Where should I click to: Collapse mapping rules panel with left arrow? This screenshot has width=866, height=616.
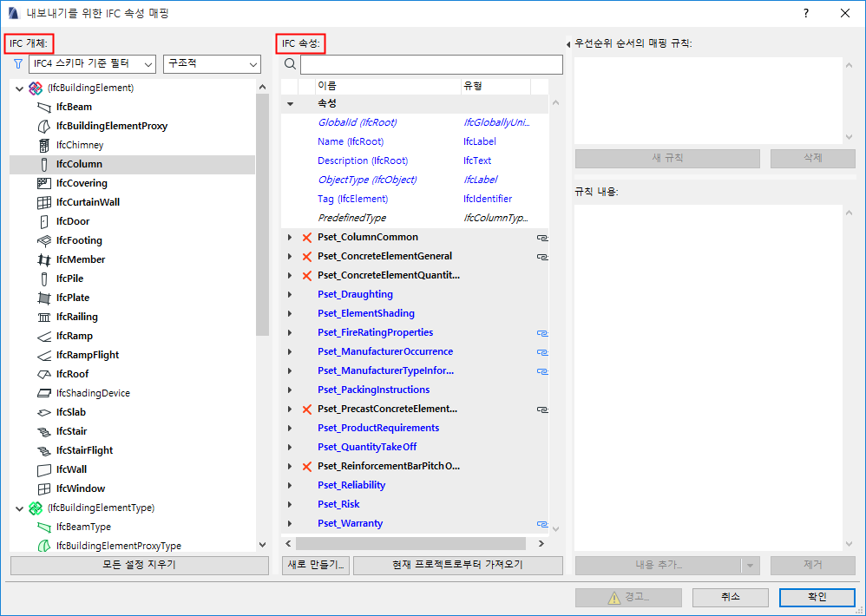568,44
